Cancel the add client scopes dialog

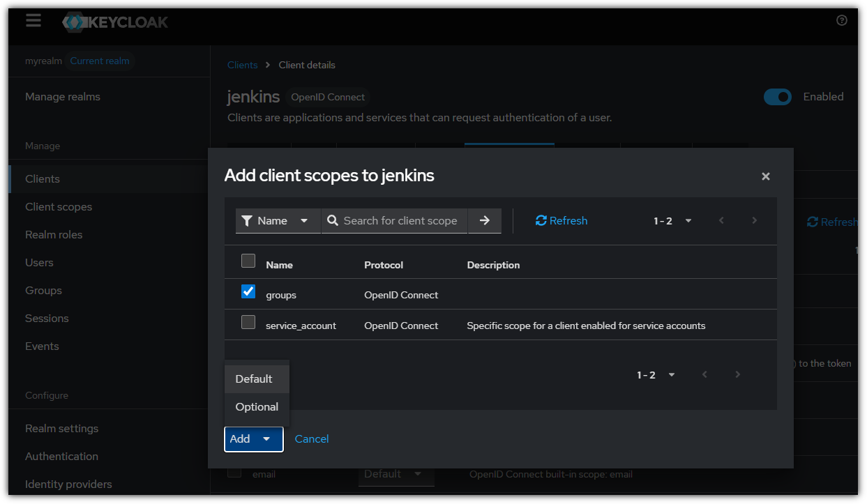point(312,439)
